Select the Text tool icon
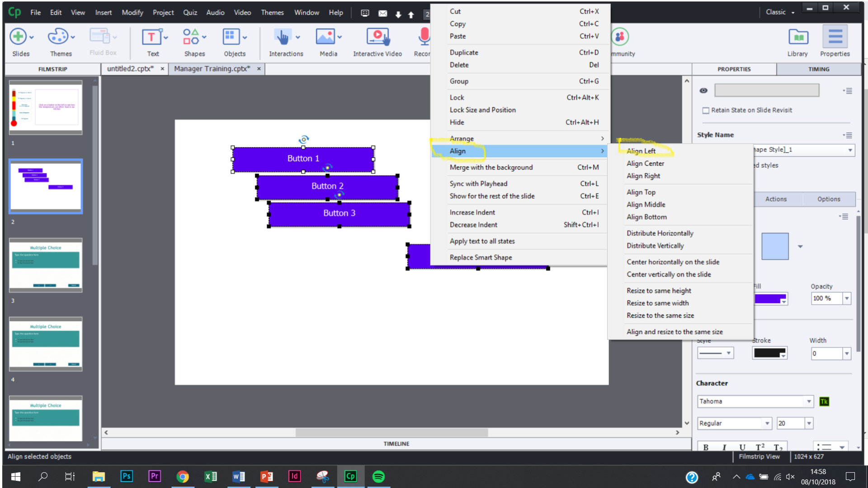Screen dimensions: 868x488 pos(151,37)
